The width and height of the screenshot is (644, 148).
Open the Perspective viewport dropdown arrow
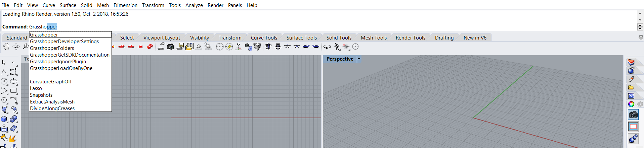coord(359,59)
